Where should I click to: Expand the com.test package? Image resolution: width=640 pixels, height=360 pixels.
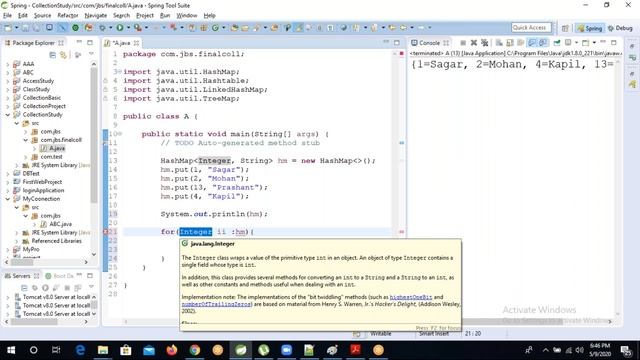coord(25,157)
